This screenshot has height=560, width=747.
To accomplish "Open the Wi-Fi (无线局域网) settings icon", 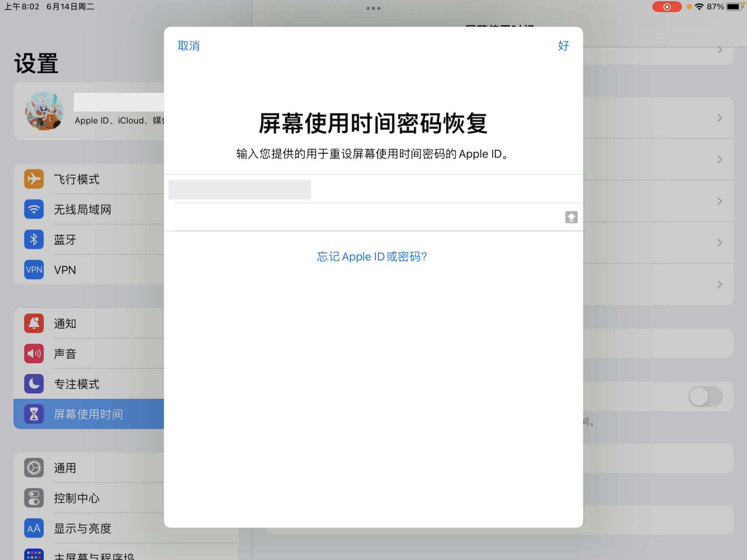I will (34, 209).
